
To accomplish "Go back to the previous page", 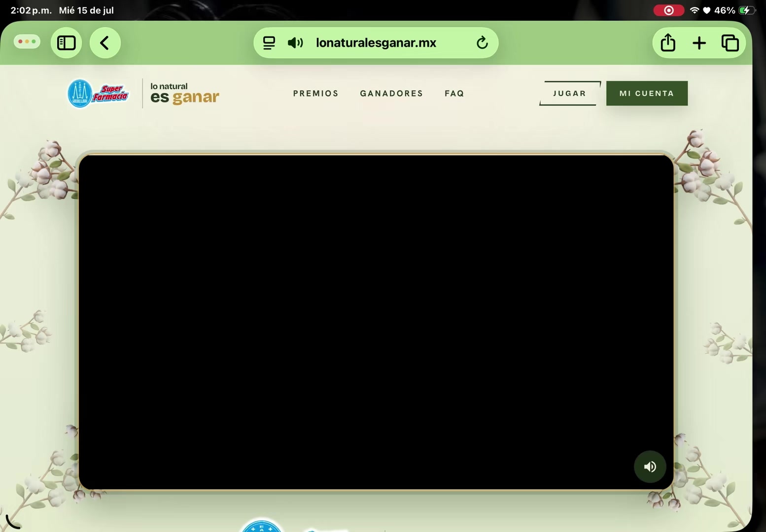I will (105, 43).
